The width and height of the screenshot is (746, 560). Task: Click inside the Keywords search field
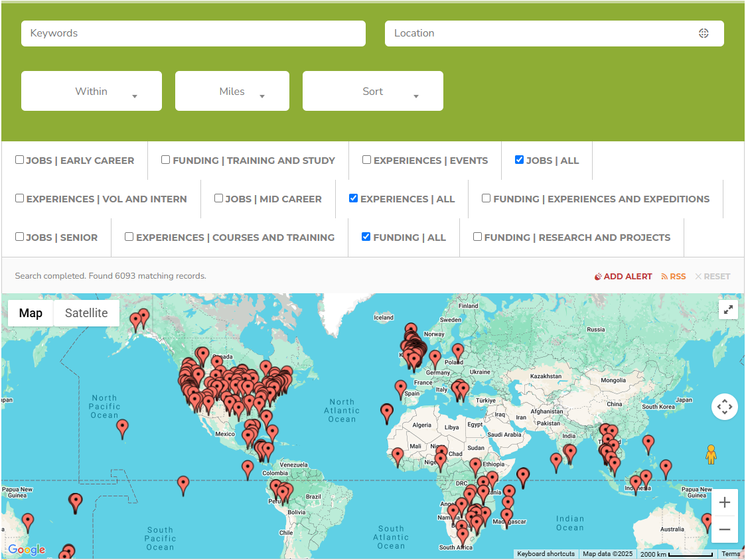tap(192, 33)
